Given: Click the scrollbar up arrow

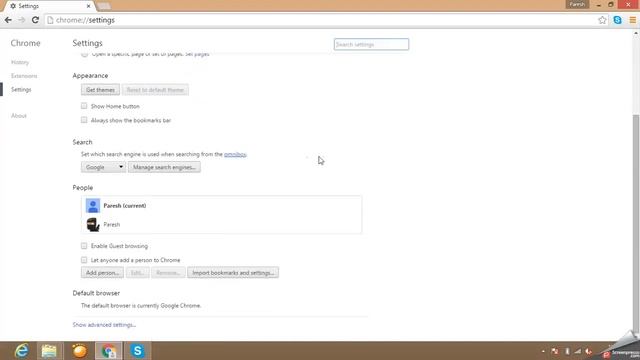Looking at the screenshot, I should pyautogui.click(x=636, y=34).
